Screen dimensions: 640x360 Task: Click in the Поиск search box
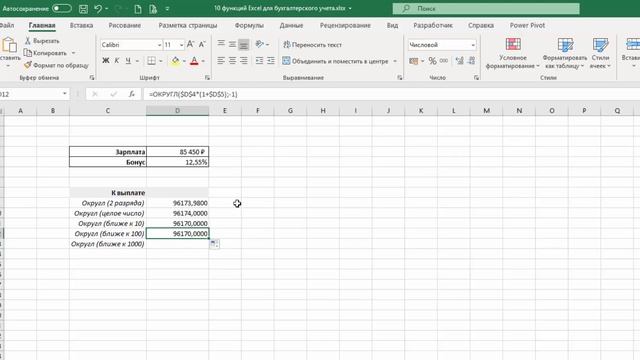[486, 9]
